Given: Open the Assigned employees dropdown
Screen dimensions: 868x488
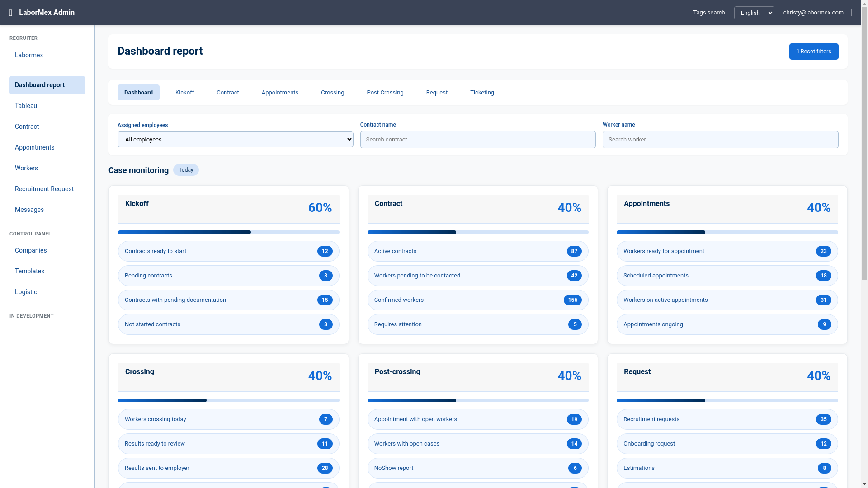Looking at the screenshot, I should (x=235, y=140).
